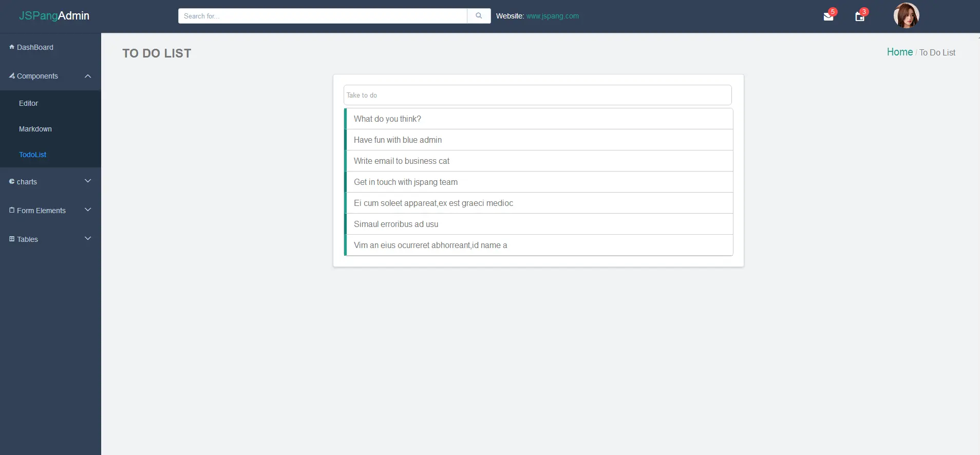Expand the Tables menu chevron
Viewport: 980px width, 455px height.
(88, 238)
